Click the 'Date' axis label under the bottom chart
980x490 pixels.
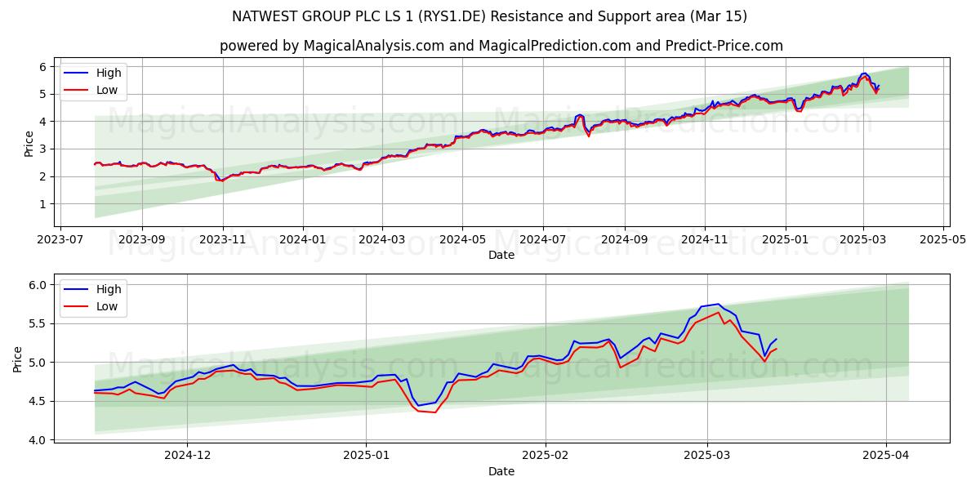tap(501, 471)
